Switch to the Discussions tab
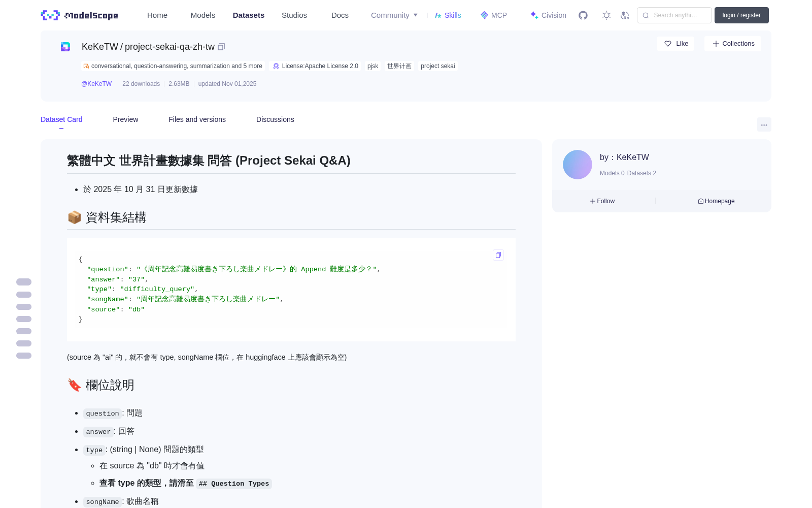Screen dimensions: 812x508 pyautogui.click(x=275, y=119)
